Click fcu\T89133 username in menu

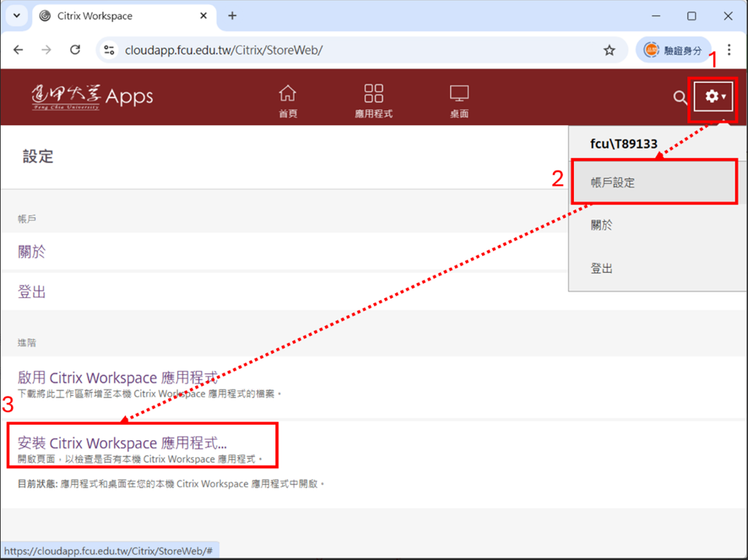point(624,144)
